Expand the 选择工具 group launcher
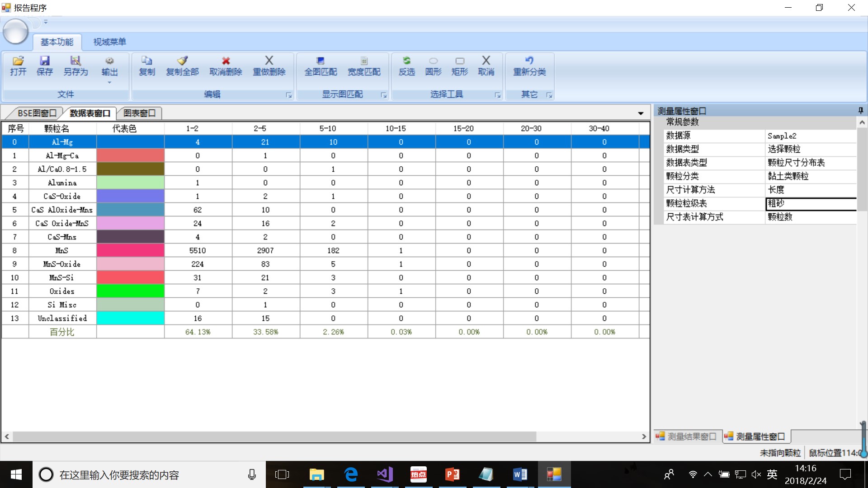868x488 pixels. point(498,95)
